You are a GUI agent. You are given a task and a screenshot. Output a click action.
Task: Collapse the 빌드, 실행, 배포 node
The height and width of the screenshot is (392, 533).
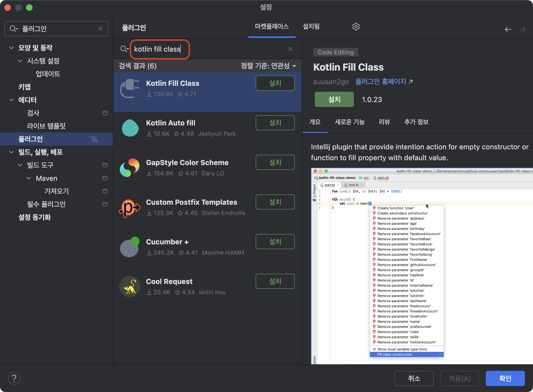[x=11, y=152]
